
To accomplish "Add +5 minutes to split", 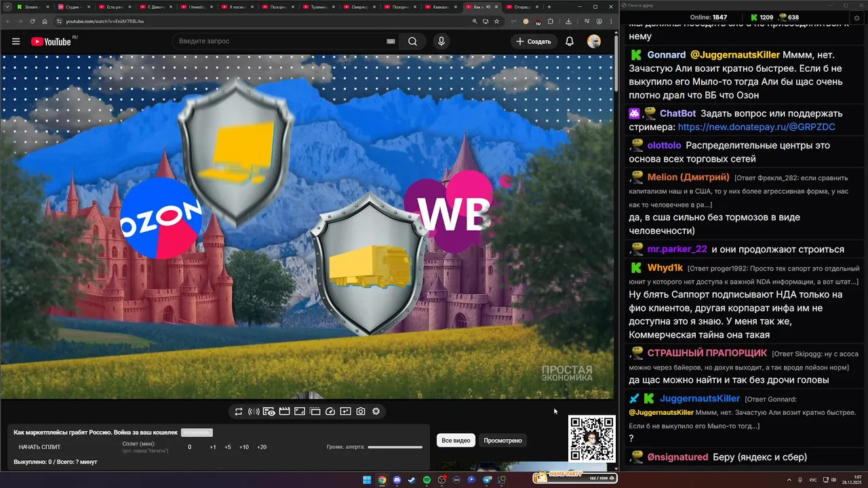I will click(x=228, y=447).
